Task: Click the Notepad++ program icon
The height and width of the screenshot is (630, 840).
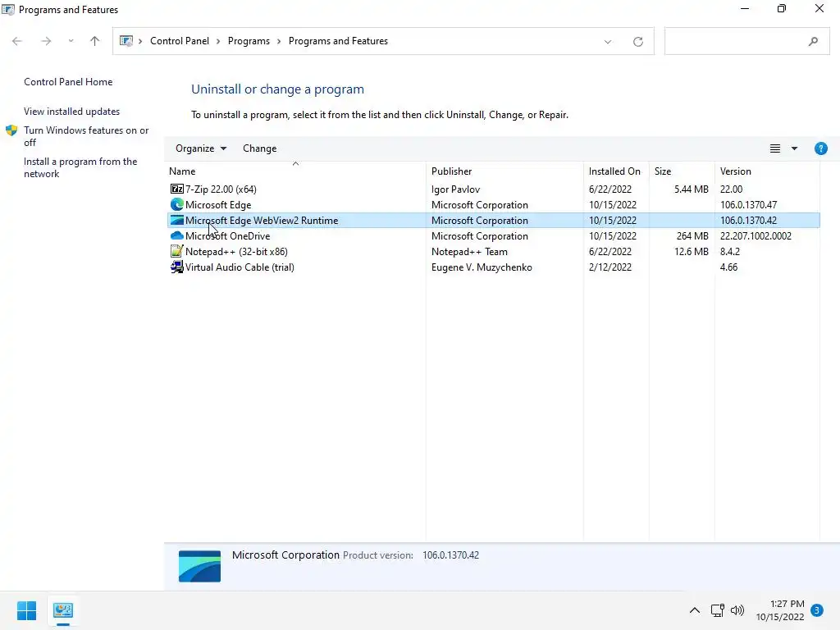Action: [177, 251]
